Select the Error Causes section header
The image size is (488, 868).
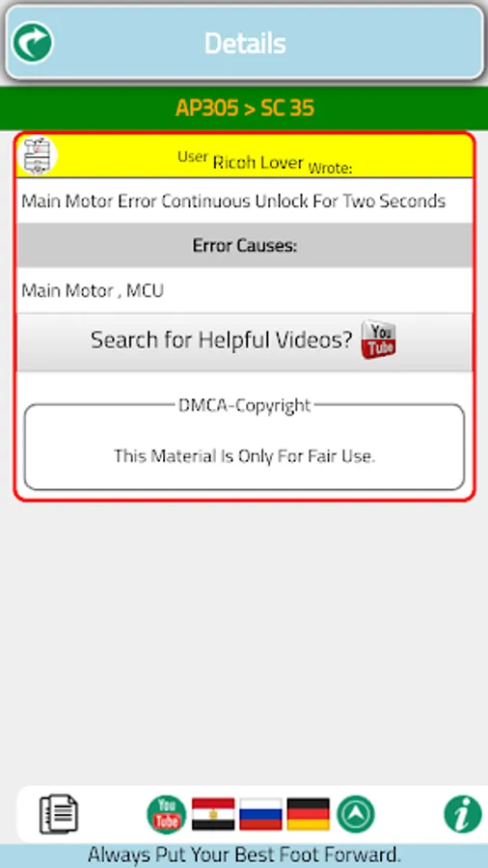click(x=245, y=246)
